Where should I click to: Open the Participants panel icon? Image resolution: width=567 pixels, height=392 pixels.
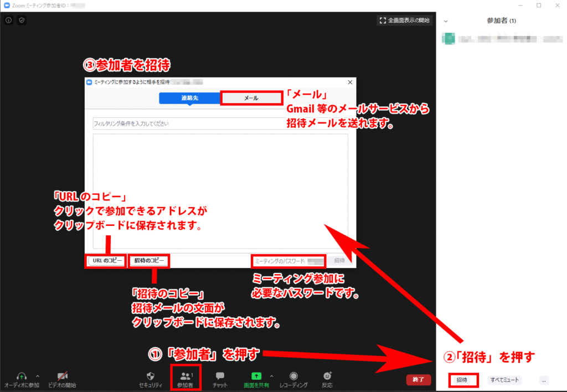click(x=185, y=375)
